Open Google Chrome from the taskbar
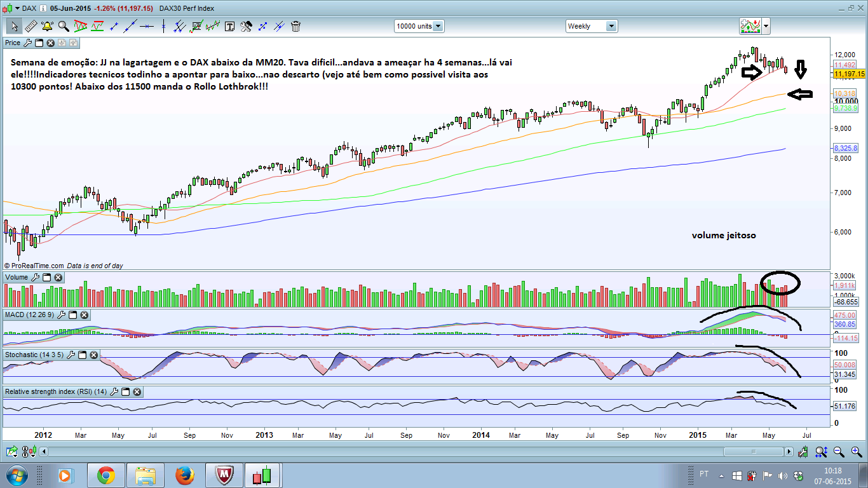Screen dimensions: 868x488 (x=105, y=475)
